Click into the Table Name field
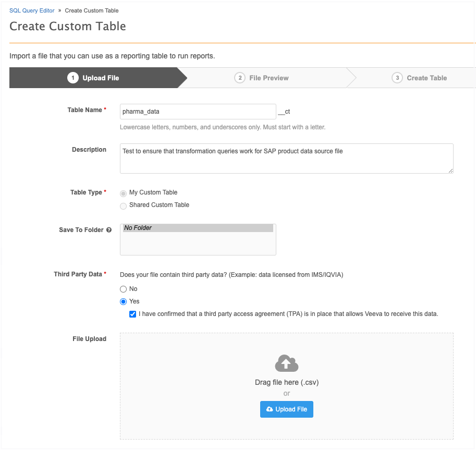 [198, 111]
